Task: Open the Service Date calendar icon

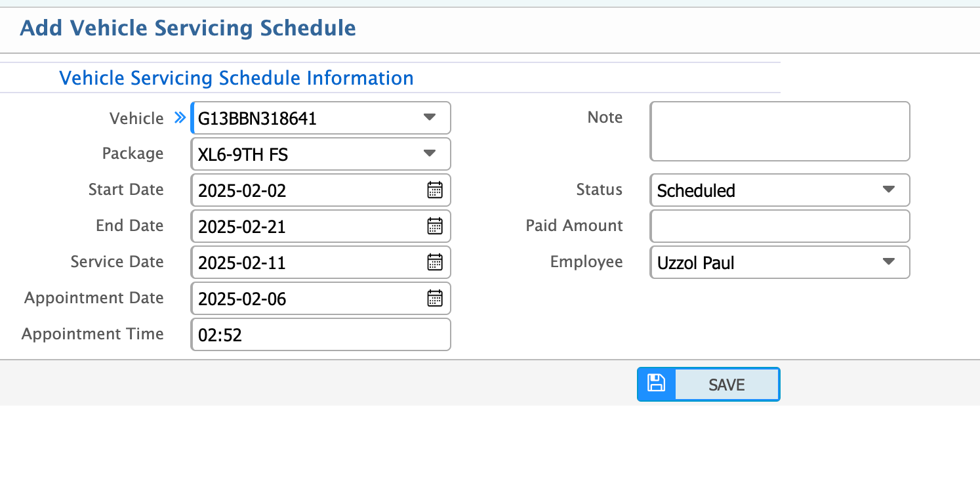Action: (x=435, y=263)
